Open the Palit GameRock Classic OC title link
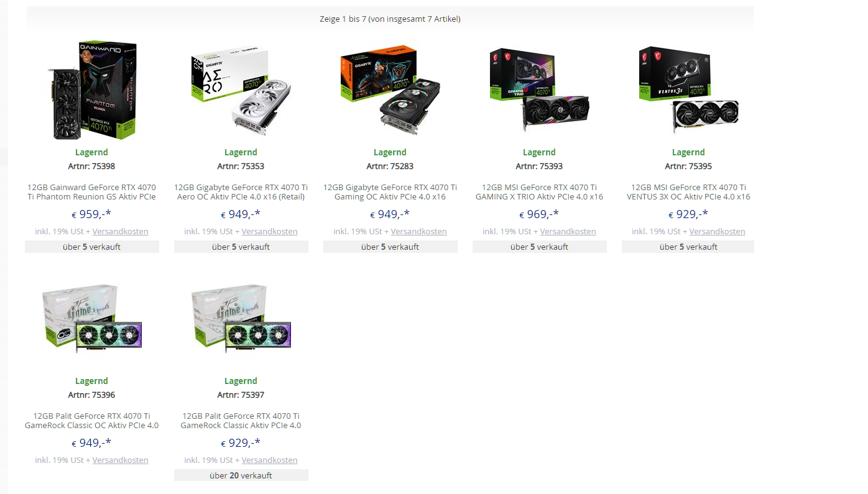Viewport: 868px width, 494px height. pos(92,421)
